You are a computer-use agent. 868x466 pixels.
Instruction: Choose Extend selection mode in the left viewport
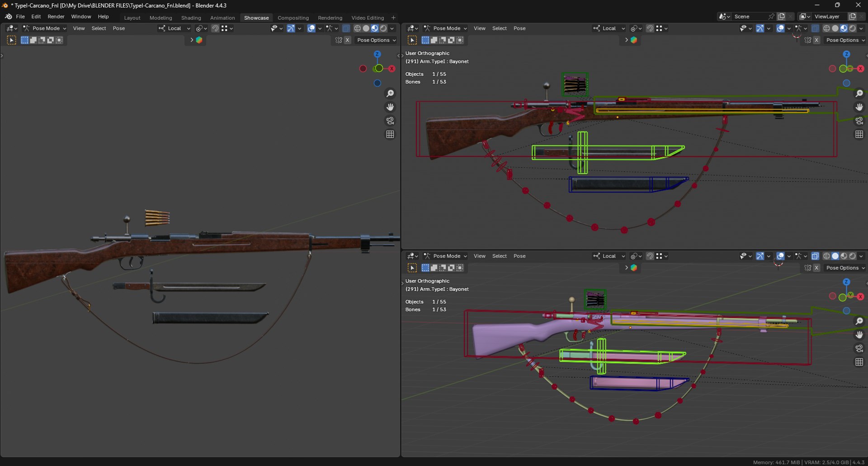33,40
